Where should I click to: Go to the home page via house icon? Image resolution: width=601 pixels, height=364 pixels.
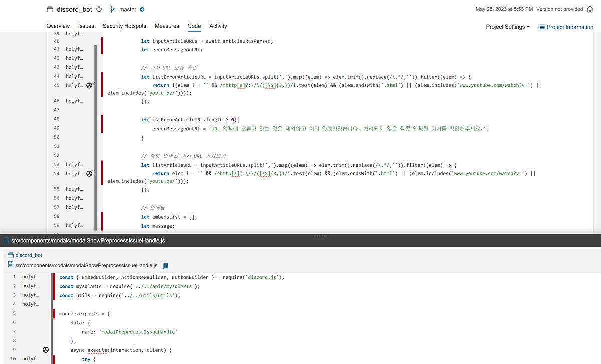coord(590,9)
